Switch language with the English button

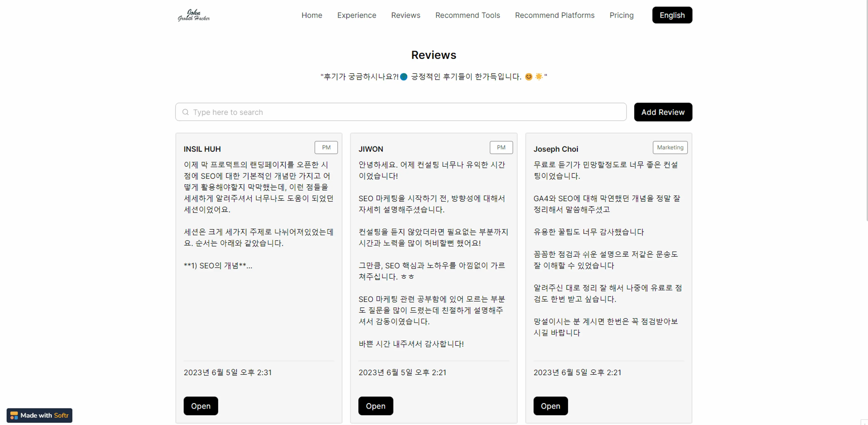(672, 15)
